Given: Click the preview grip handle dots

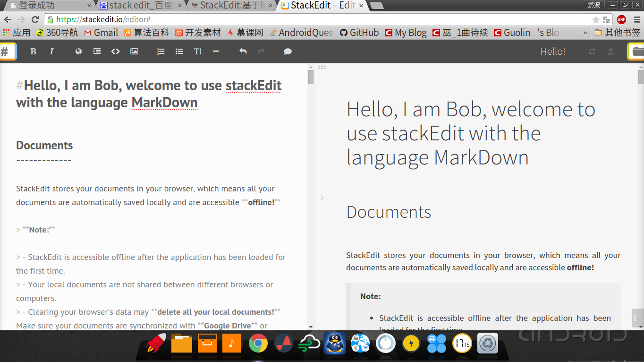Looking at the screenshot, I should pos(322,68).
